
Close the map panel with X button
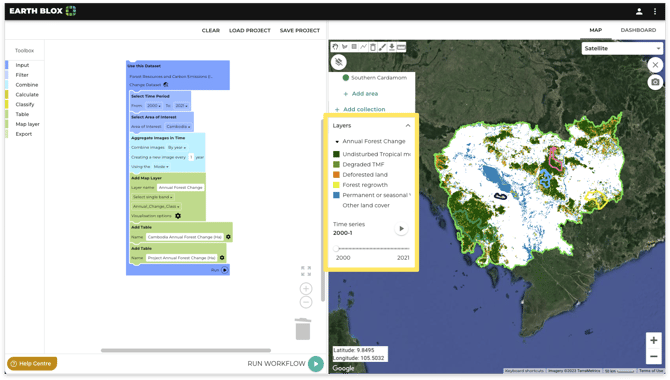click(x=655, y=65)
